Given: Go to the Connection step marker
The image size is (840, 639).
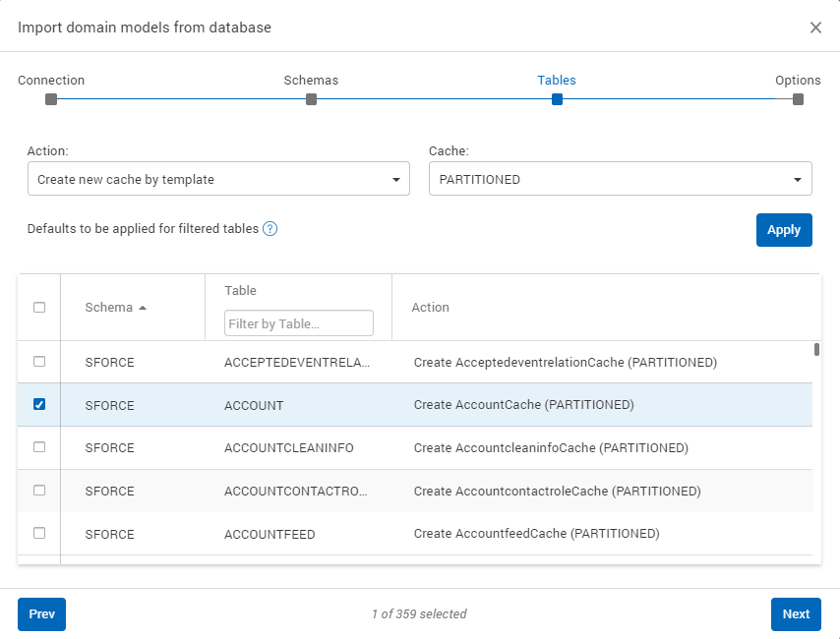Looking at the screenshot, I should point(51,99).
